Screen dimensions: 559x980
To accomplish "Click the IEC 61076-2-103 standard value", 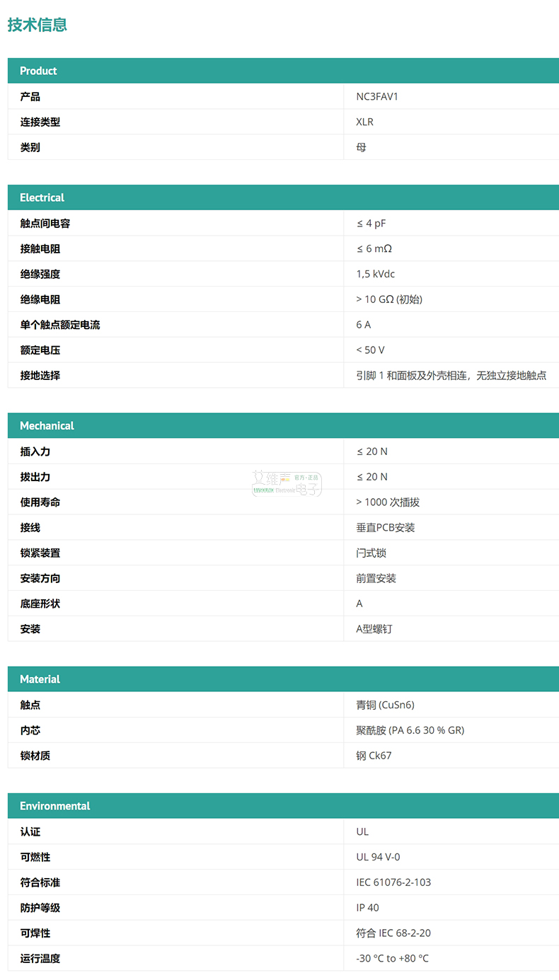I will [x=393, y=882].
